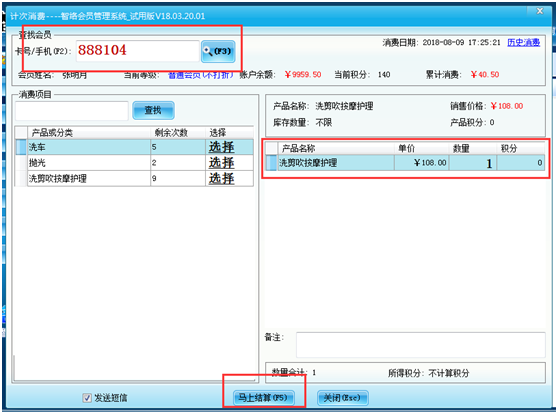Click the row selector of the selected 洗剪吹按摩护理 item
Viewport: 558px width, 414px height.
271,163
